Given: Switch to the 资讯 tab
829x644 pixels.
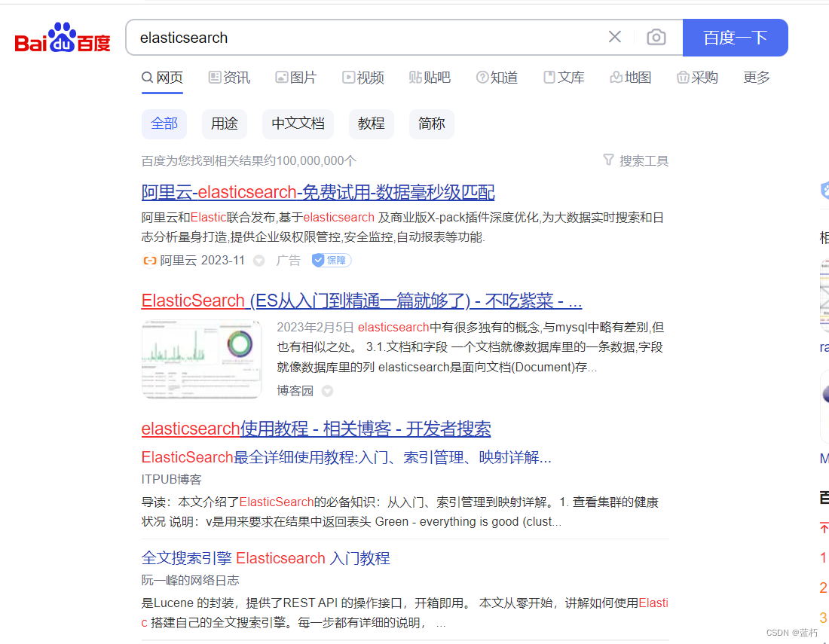Looking at the screenshot, I should (229, 78).
